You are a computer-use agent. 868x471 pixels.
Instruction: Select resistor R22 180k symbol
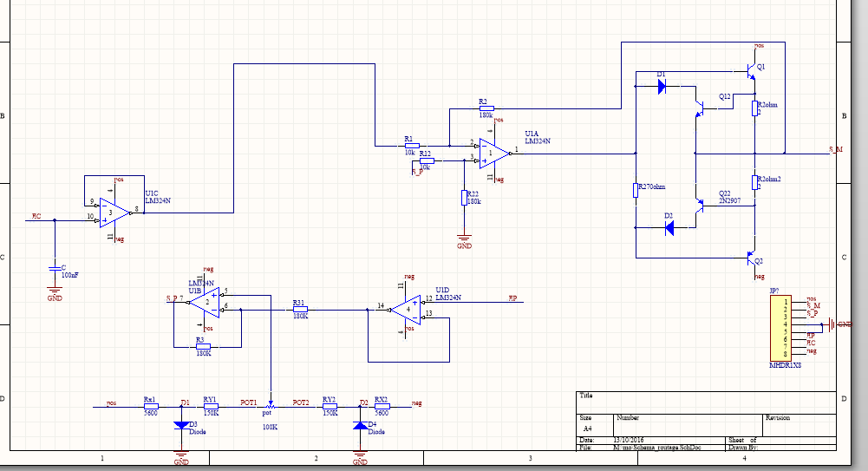464,198
